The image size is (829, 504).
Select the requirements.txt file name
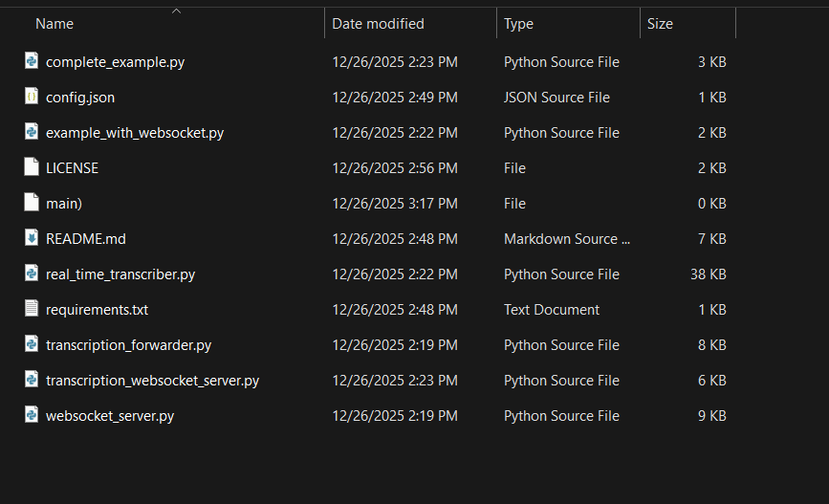(x=97, y=310)
